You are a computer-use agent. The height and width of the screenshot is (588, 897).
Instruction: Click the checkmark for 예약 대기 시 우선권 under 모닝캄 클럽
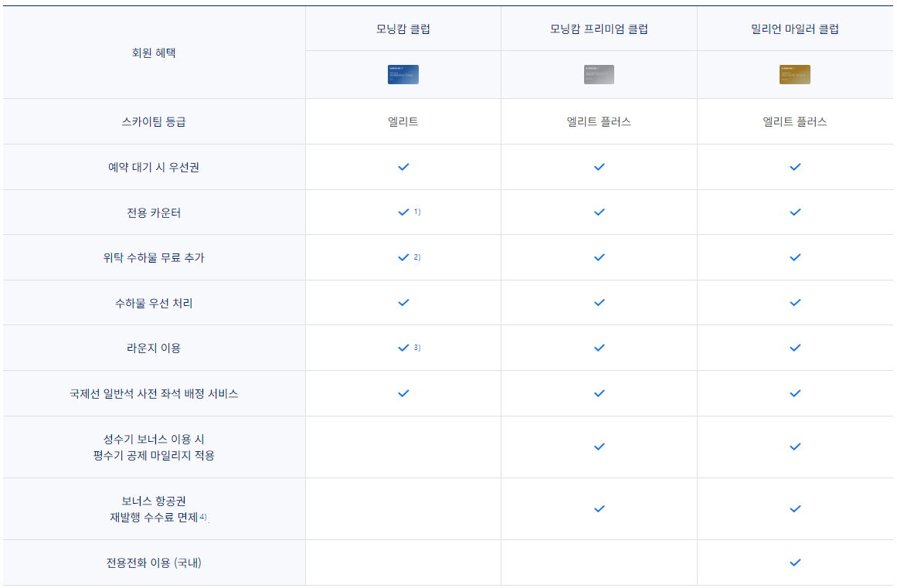pos(403,166)
